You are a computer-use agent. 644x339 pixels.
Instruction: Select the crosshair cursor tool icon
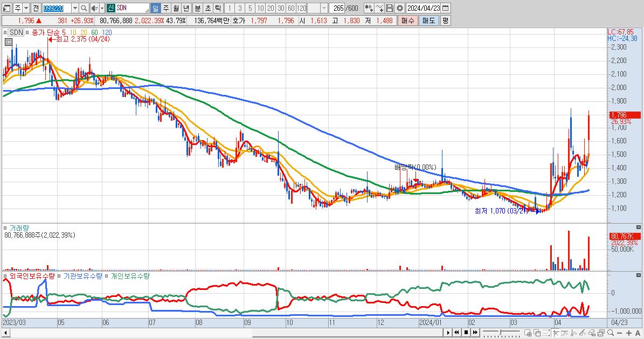click(556, 333)
